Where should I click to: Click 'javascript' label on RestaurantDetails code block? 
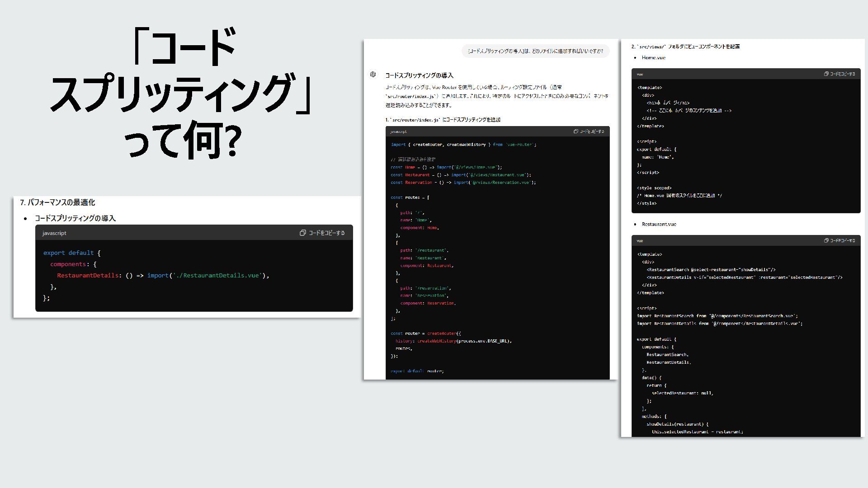(54, 233)
